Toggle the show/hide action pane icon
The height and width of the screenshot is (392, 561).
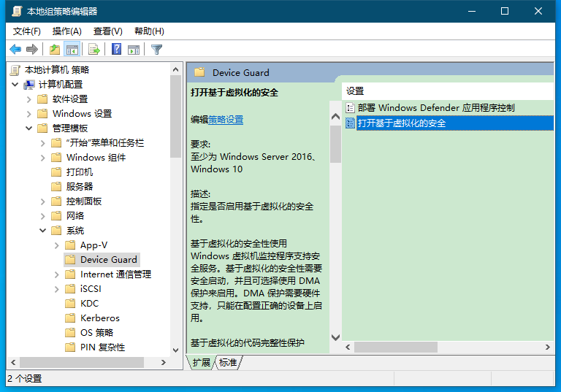pos(134,49)
